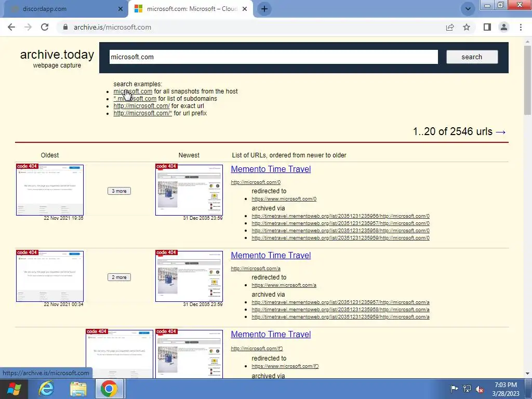The image size is (532, 399).
Task: Click the network tray icon
Action: click(x=467, y=389)
